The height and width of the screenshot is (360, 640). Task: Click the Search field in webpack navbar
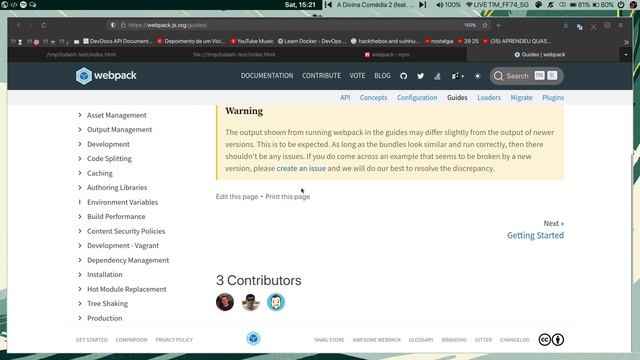(526, 76)
